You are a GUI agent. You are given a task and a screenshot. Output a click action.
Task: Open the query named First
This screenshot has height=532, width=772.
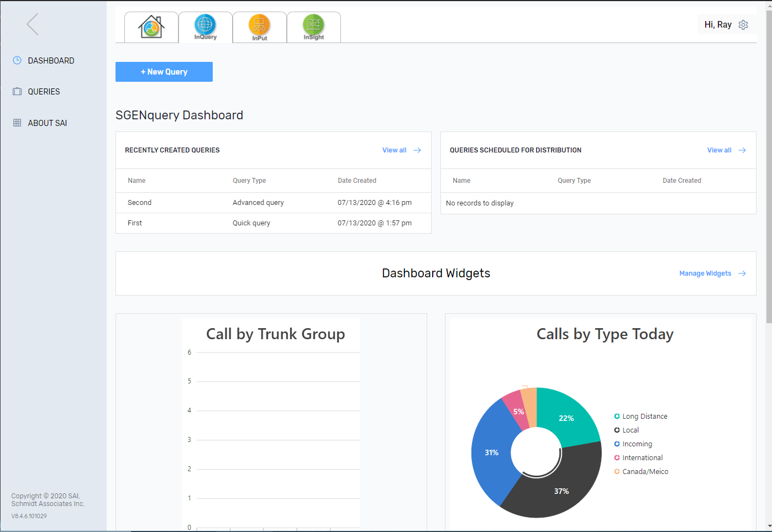pyautogui.click(x=135, y=223)
